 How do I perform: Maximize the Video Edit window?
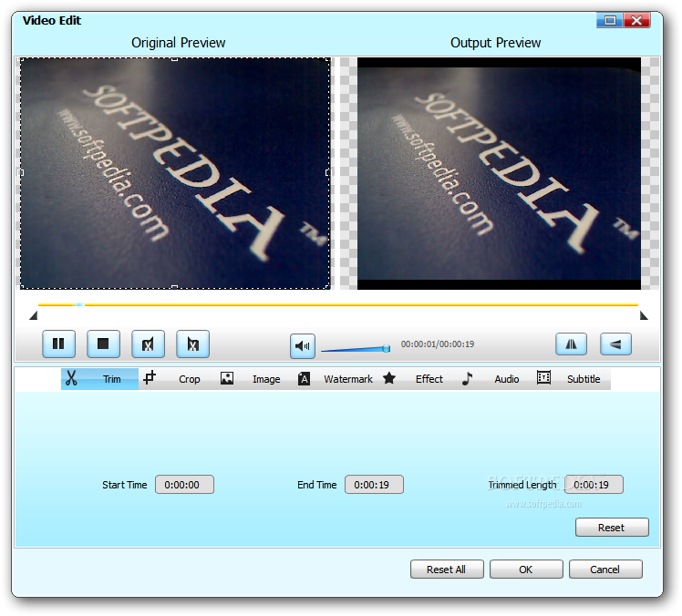pyautogui.click(x=610, y=20)
